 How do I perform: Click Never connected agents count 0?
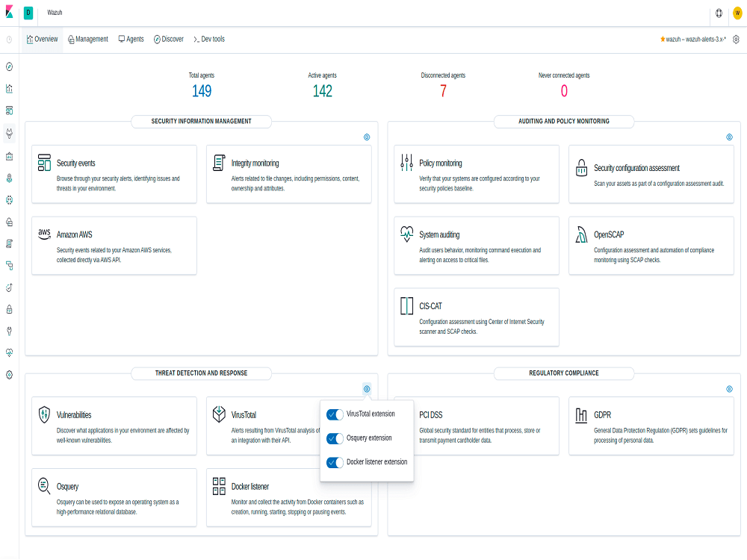point(564,91)
